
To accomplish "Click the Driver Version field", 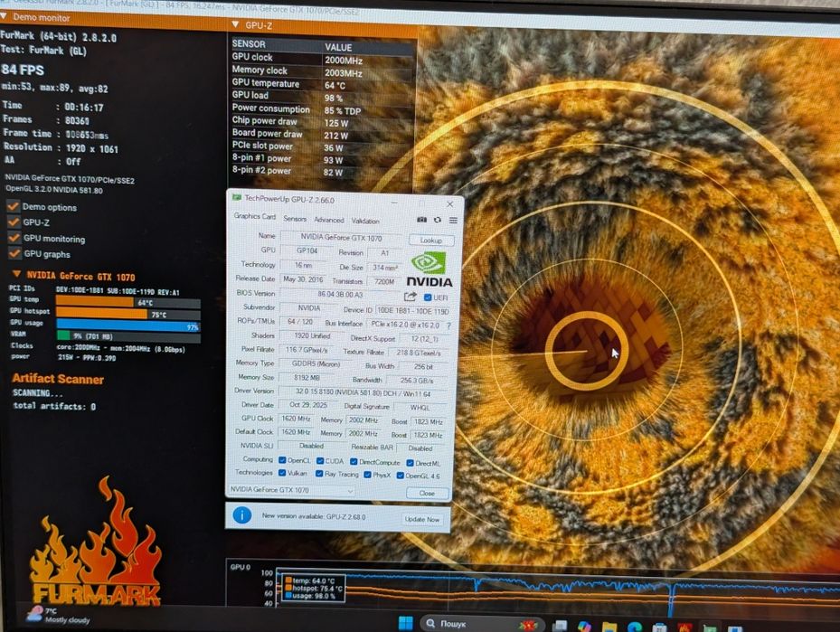I will 363,393.
